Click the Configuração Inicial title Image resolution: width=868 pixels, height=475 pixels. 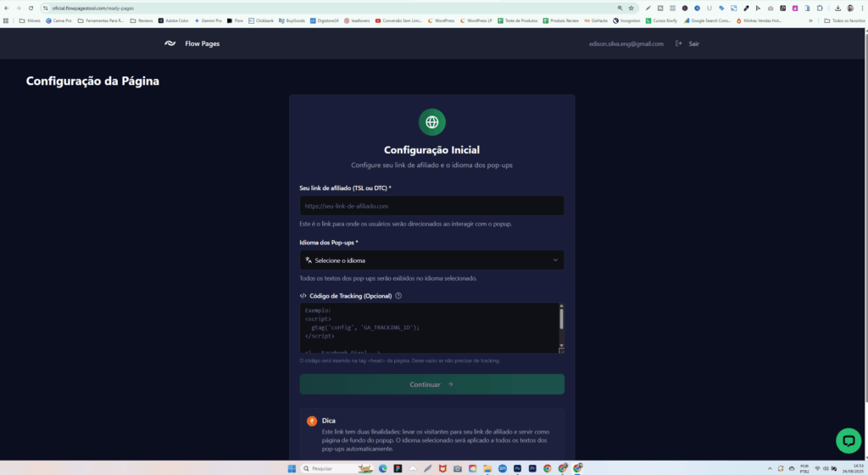click(x=431, y=150)
